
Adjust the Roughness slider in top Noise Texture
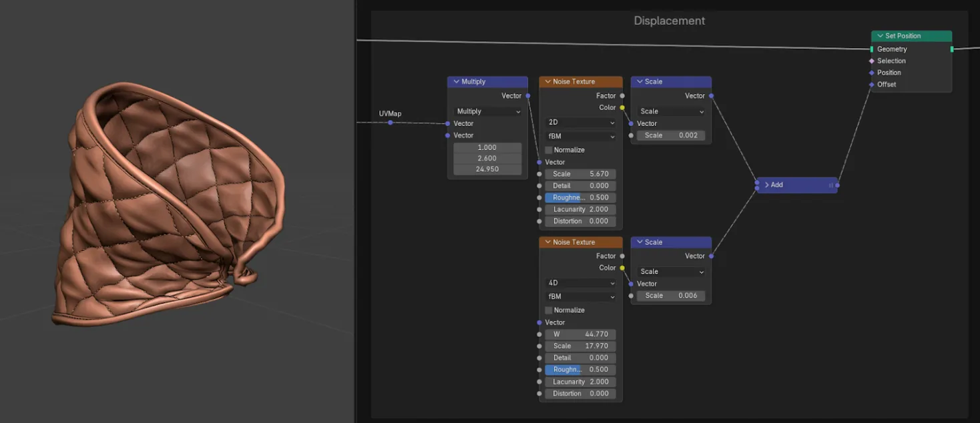pos(581,197)
